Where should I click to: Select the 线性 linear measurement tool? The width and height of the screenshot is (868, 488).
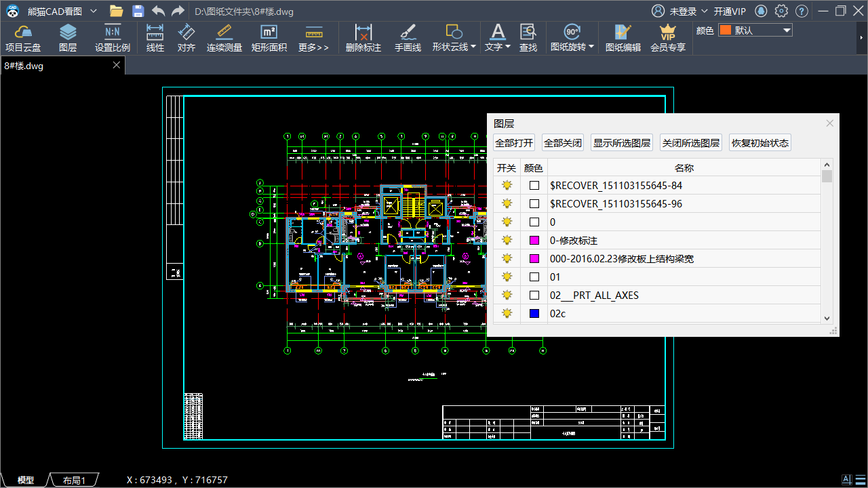155,38
